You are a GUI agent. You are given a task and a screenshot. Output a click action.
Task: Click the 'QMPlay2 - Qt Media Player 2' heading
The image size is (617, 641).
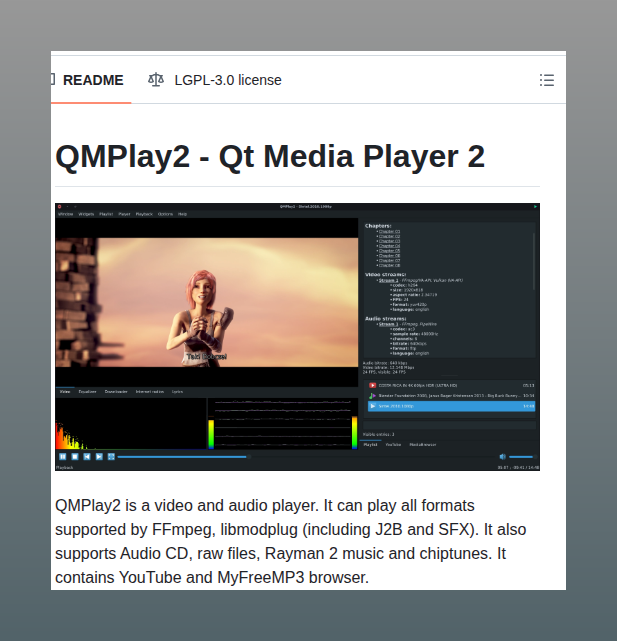pyautogui.click(x=270, y=157)
